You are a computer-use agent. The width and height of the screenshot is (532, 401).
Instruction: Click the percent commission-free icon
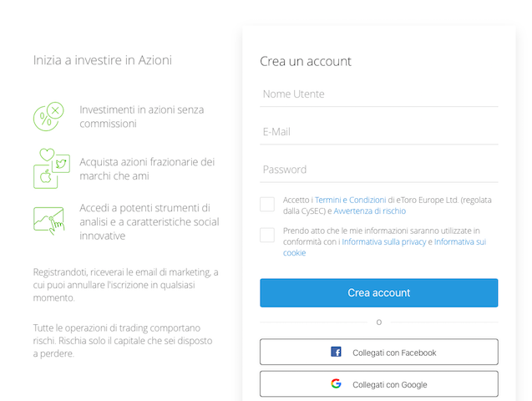[48, 116]
